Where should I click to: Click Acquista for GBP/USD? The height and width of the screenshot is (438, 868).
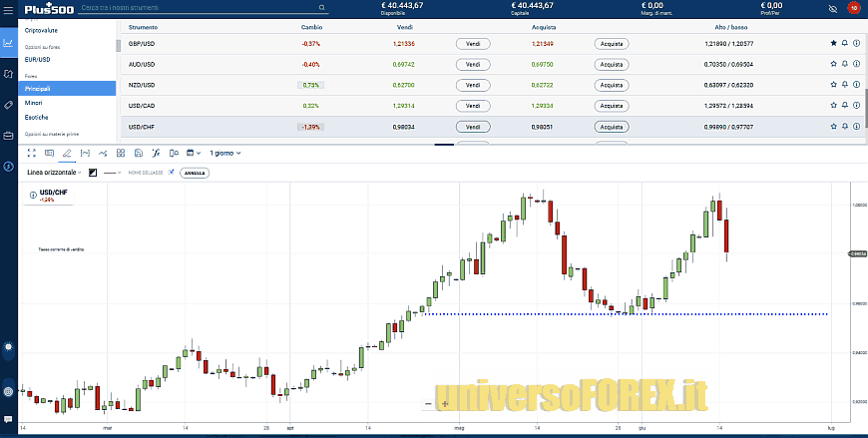click(612, 44)
